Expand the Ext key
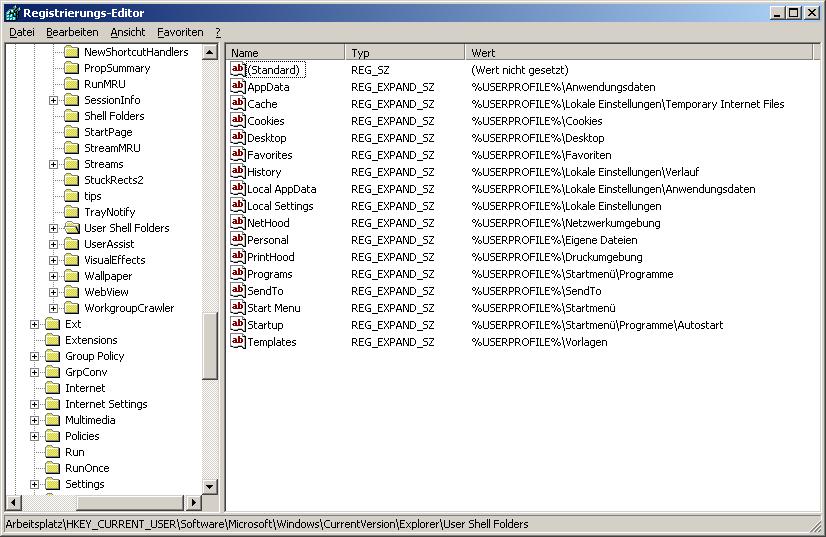 pos(34,325)
